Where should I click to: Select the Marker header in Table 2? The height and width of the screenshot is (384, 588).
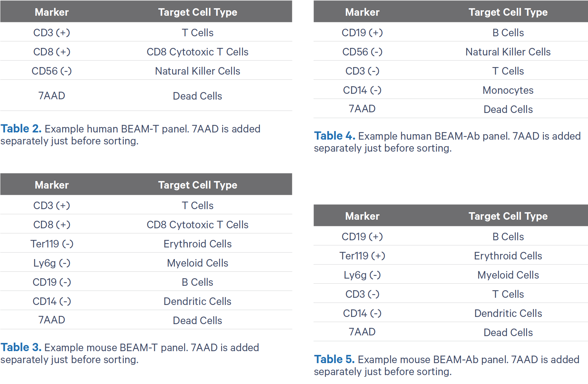click(52, 12)
